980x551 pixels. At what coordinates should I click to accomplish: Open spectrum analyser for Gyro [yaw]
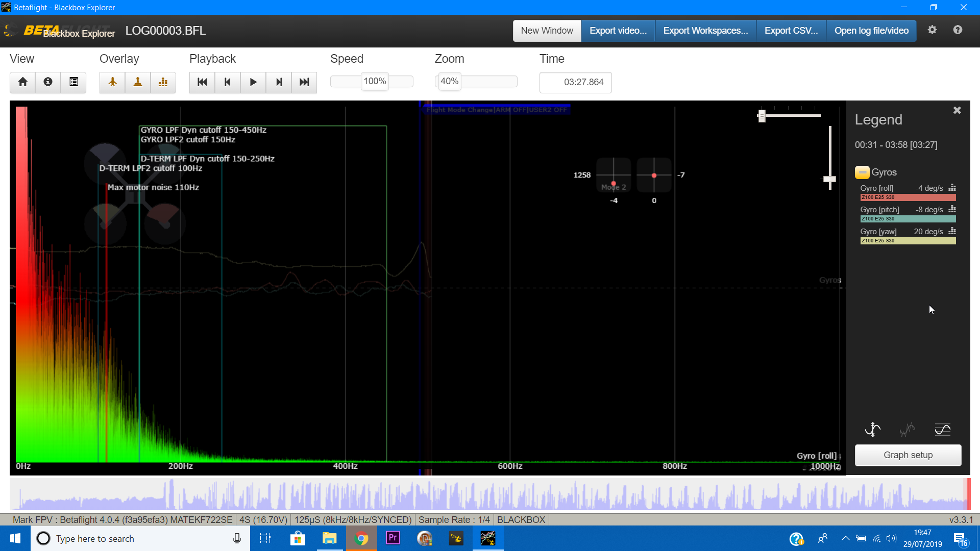pyautogui.click(x=952, y=232)
